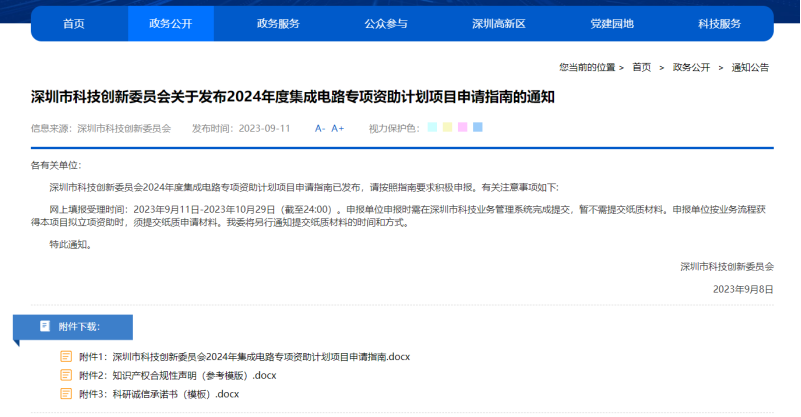Pick the blue eye-protection color swatch
The height and width of the screenshot is (417, 801).
click(478, 127)
